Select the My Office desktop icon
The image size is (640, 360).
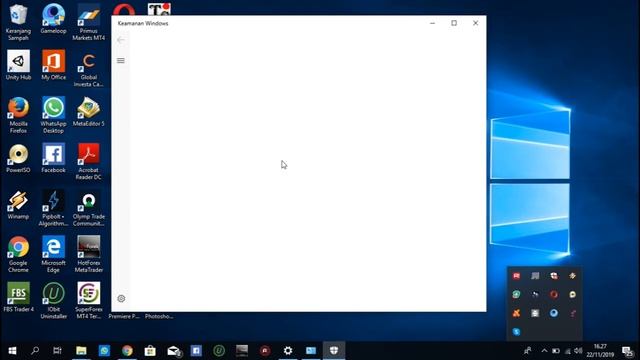[x=53, y=65]
